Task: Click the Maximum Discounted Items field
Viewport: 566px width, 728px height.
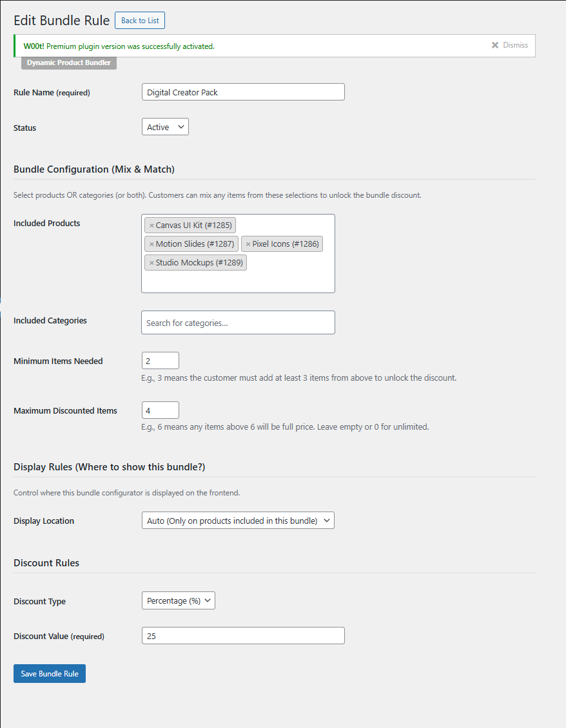Action: [x=161, y=410]
